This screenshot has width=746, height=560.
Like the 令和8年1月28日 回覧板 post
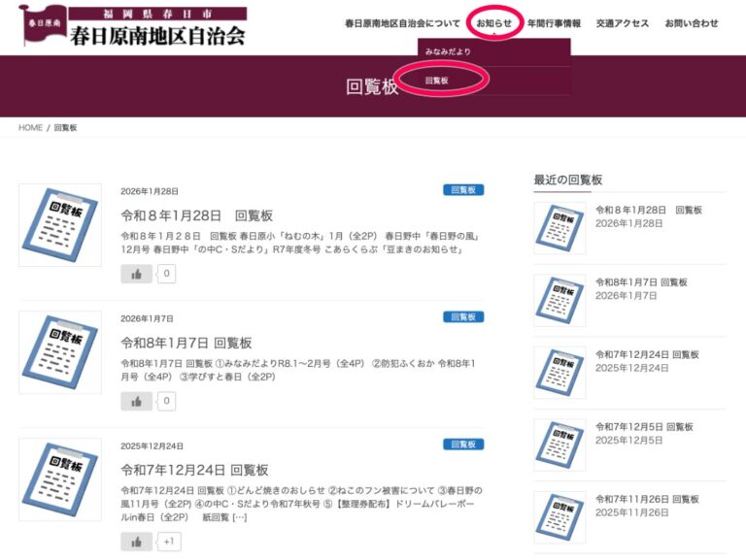click(x=137, y=274)
